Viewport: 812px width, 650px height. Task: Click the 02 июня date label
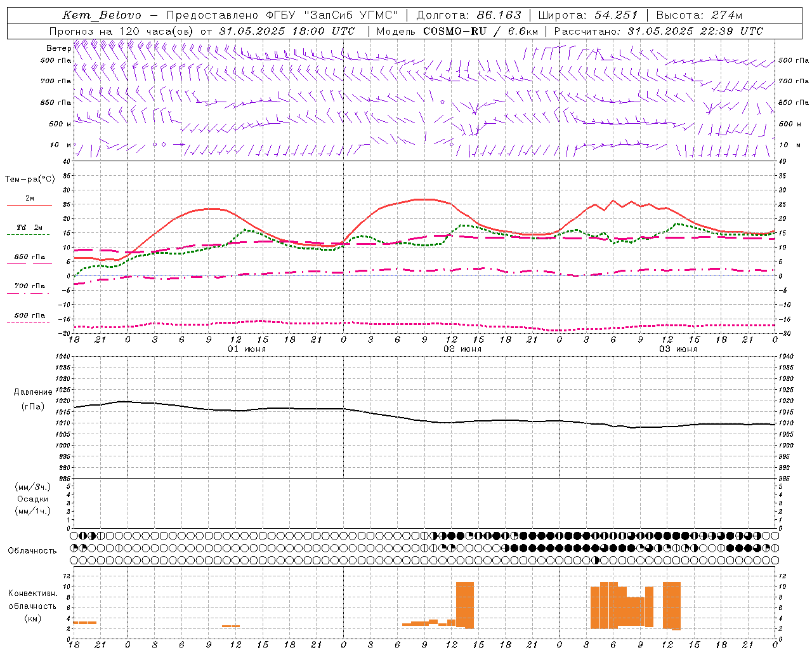coord(462,349)
